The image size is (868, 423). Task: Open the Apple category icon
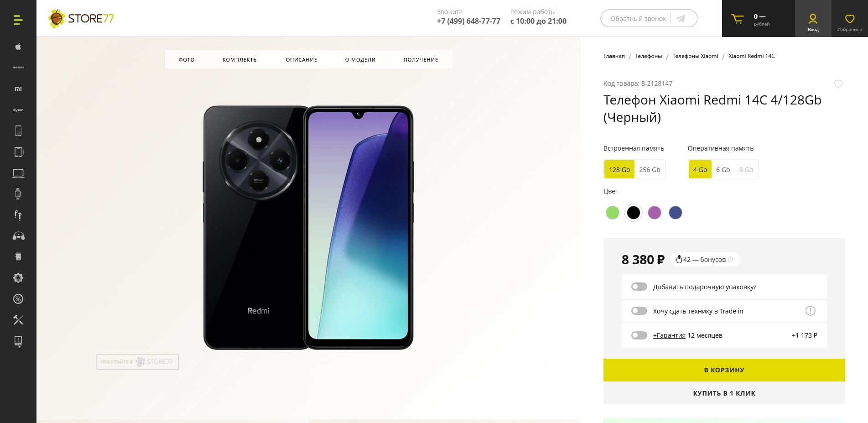(18, 47)
